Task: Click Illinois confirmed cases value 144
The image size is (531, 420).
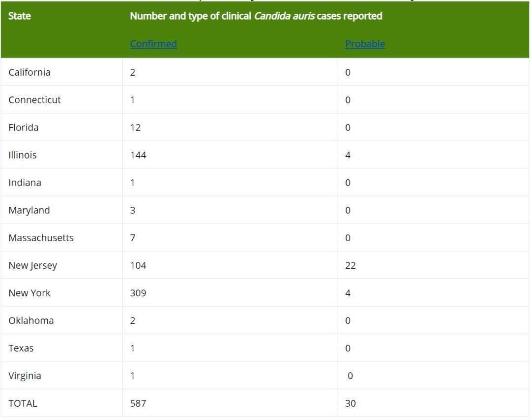Action: click(x=138, y=155)
